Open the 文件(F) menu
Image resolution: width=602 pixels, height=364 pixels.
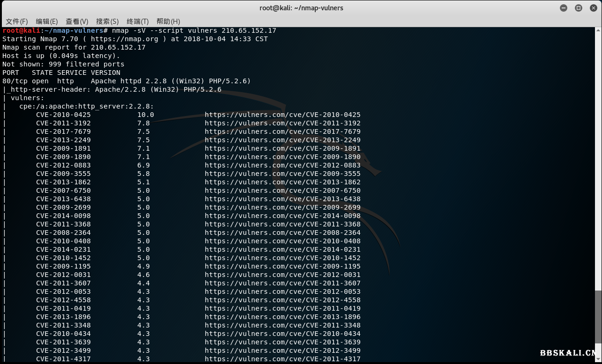click(x=17, y=22)
